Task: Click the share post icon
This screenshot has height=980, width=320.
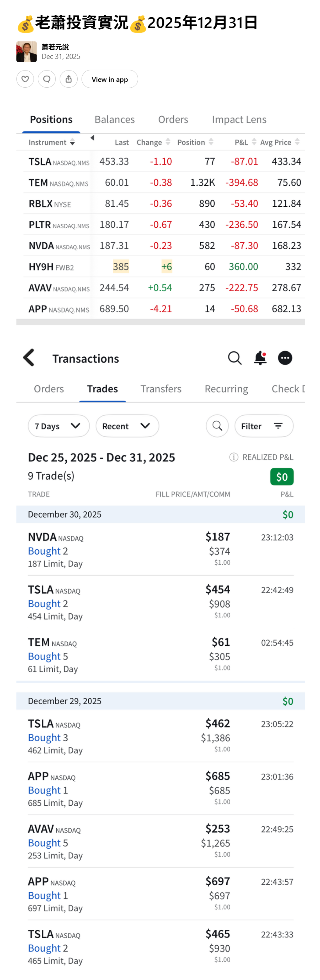Action: pyautogui.click(x=68, y=79)
